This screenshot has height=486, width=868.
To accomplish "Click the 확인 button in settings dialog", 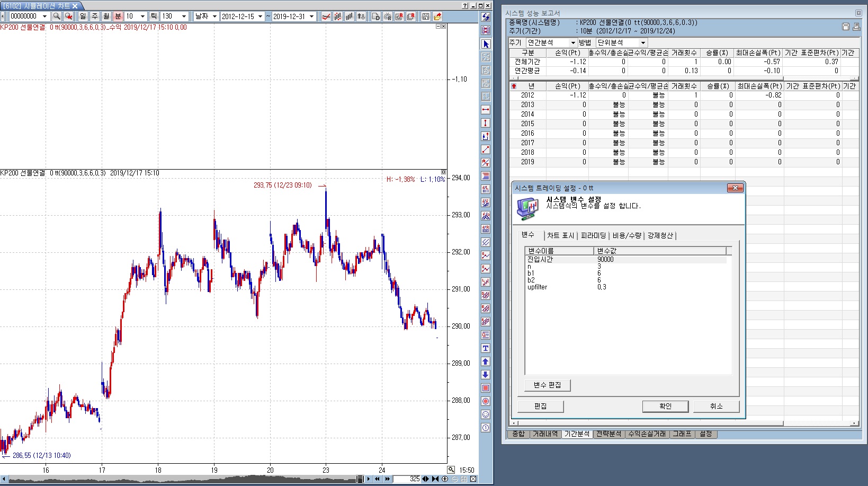I will 665,406.
